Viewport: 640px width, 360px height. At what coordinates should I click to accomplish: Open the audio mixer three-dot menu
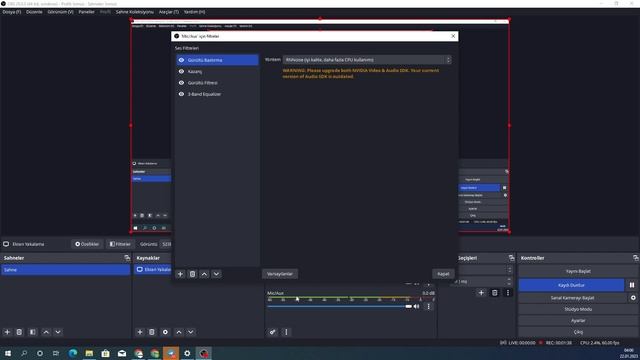tap(286, 332)
